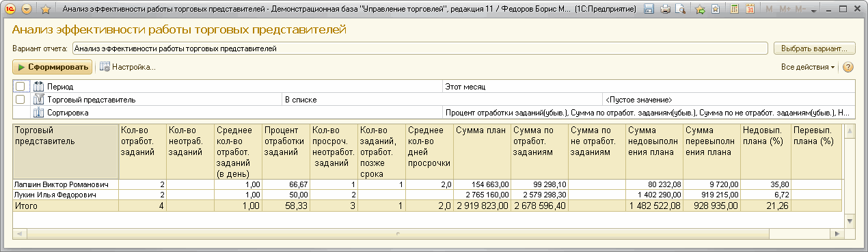Click the Сортировка value cell with sort fields
868x252 pixels.
click(649, 113)
